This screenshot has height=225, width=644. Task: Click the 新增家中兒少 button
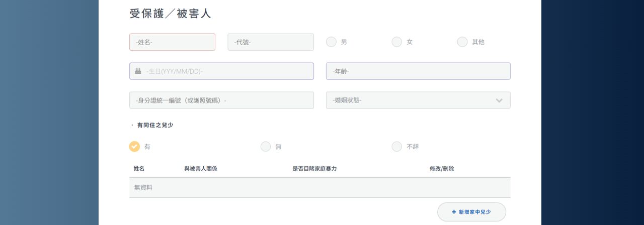click(x=471, y=212)
